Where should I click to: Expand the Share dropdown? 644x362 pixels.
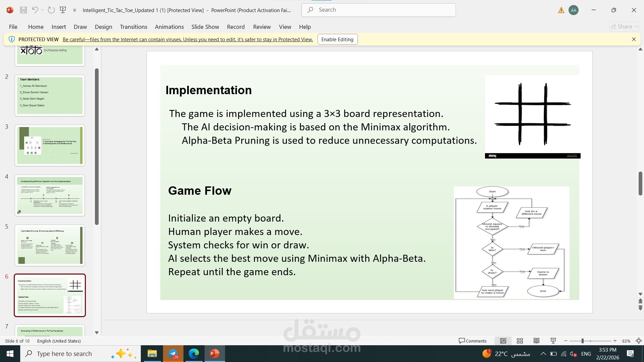pyautogui.click(x=636, y=26)
